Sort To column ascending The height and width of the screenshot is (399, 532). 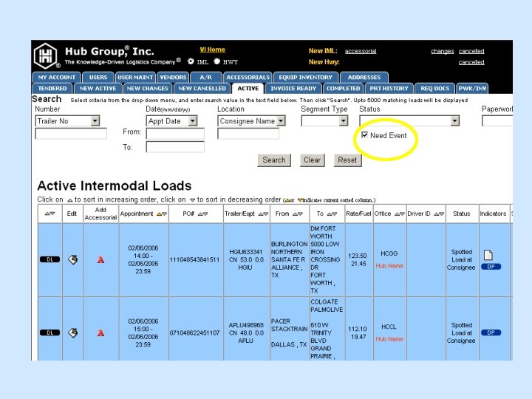pyautogui.click(x=329, y=214)
